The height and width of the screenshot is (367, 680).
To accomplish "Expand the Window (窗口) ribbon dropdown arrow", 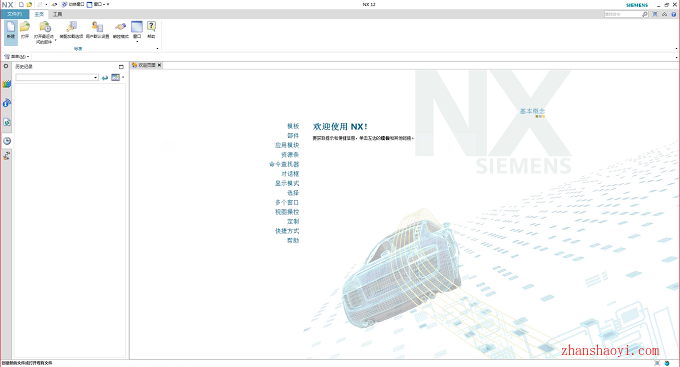I will pos(137,42).
